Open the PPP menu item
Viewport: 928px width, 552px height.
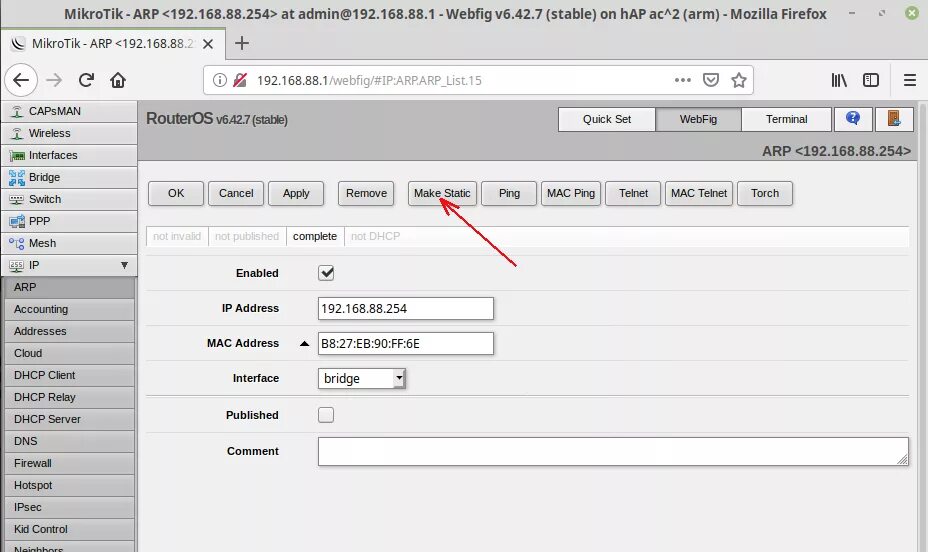pyautogui.click(x=69, y=221)
